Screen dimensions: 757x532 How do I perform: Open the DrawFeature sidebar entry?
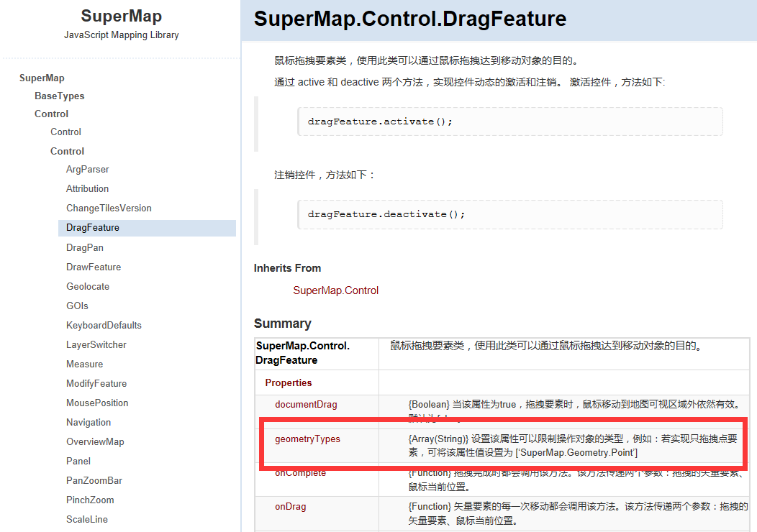coord(94,267)
